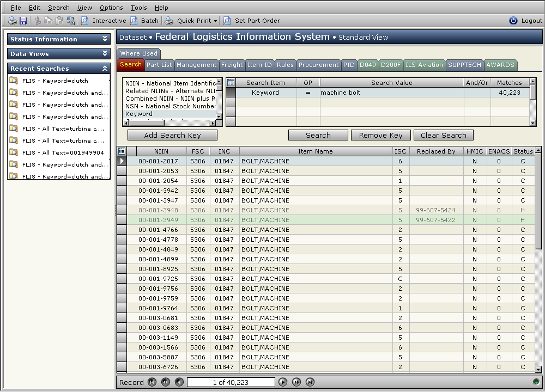Image resolution: width=545 pixels, height=392 pixels.
Task: Click the Add Search Key button
Action: (172, 134)
